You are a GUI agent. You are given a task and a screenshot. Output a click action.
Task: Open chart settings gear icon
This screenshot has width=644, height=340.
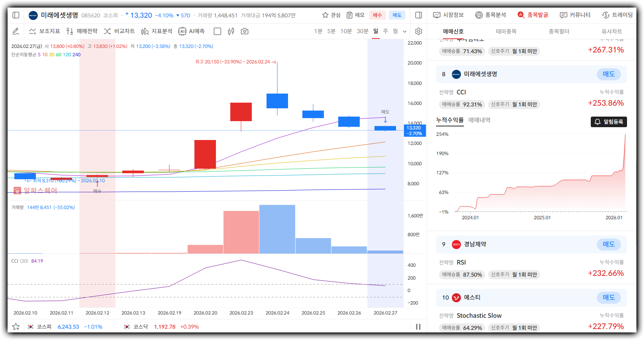click(418, 31)
